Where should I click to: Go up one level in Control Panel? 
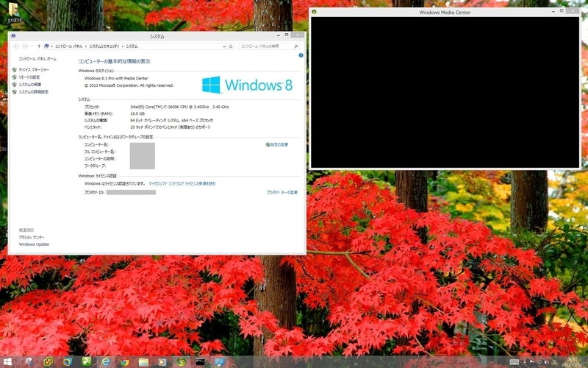tap(39, 46)
